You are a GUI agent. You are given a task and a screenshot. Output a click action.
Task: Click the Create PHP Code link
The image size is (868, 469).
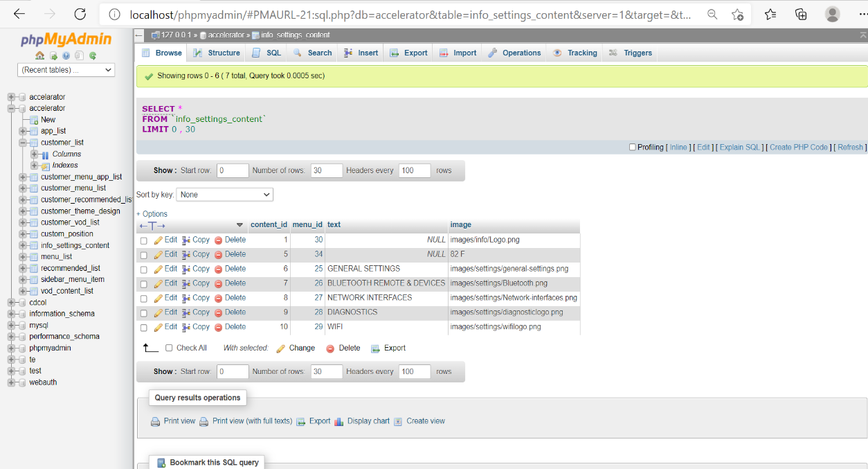(x=799, y=147)
